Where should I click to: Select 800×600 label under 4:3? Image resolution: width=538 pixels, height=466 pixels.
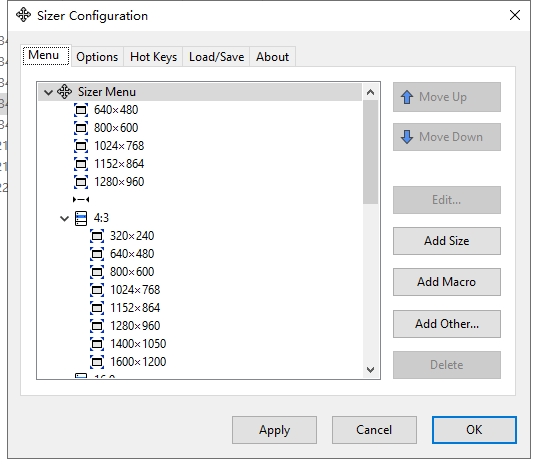132,272
